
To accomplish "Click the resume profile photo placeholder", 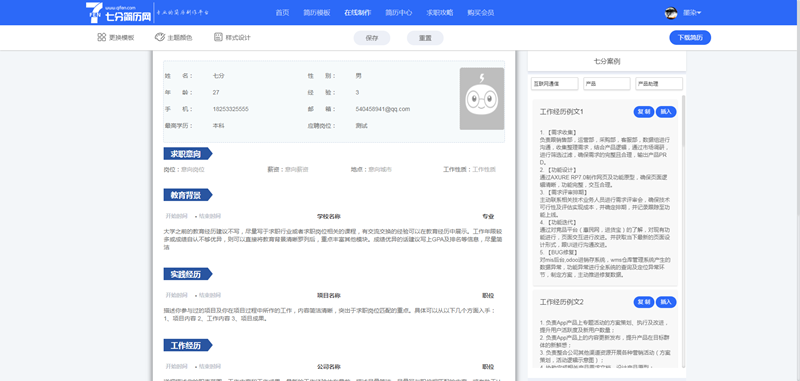I will [x=482, y=98].
